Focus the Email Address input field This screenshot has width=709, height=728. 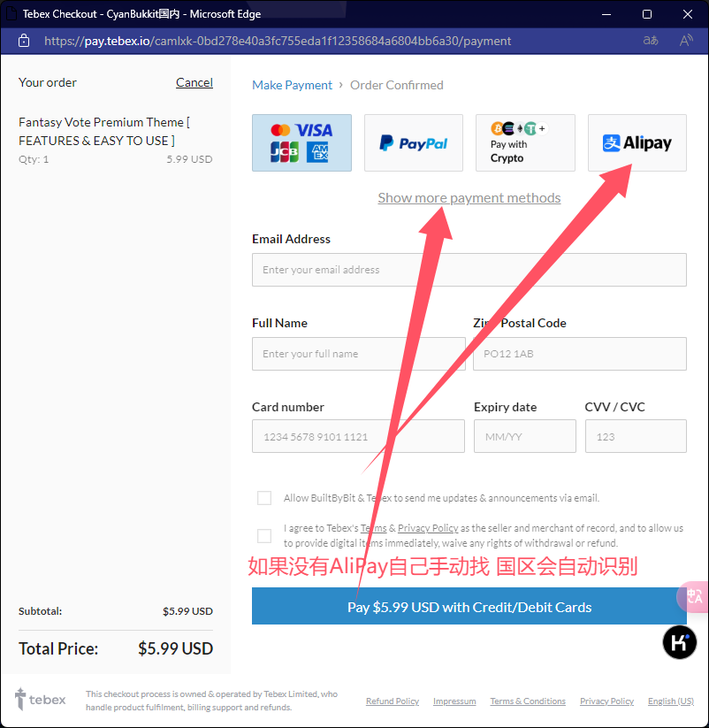coord(469,270)
